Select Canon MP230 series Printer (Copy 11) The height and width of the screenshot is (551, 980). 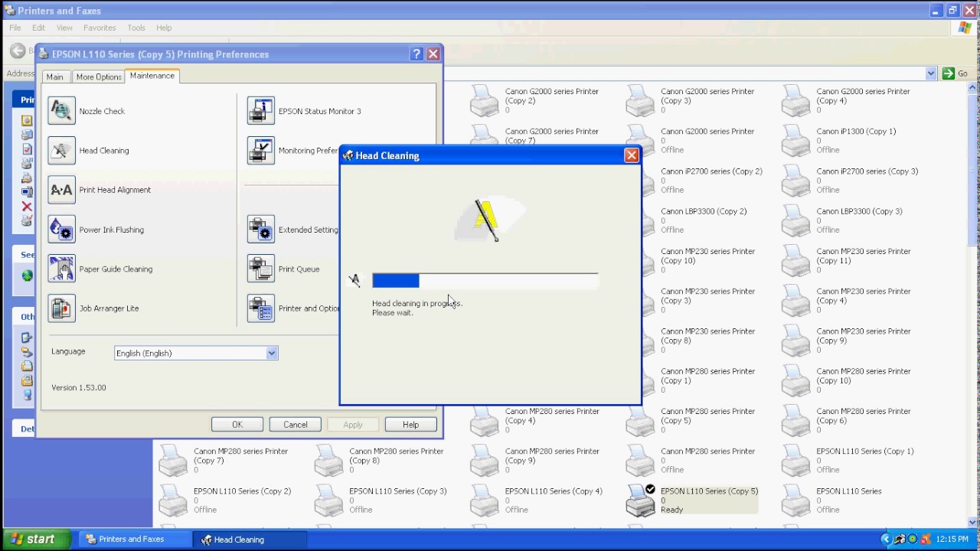click(846, 260)
